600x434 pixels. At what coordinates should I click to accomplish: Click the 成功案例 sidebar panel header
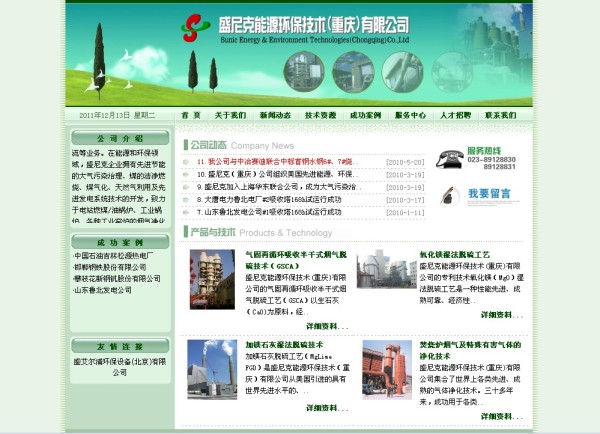tap(120, 242)
